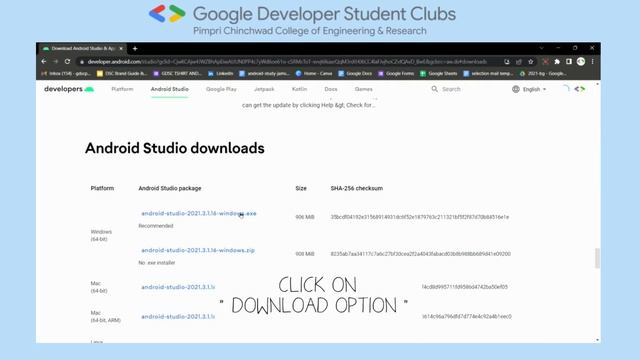The height and width of the screenshot is (360, 640).
Task: Toggle the browser side panel icon
Action: pos(569,62)
